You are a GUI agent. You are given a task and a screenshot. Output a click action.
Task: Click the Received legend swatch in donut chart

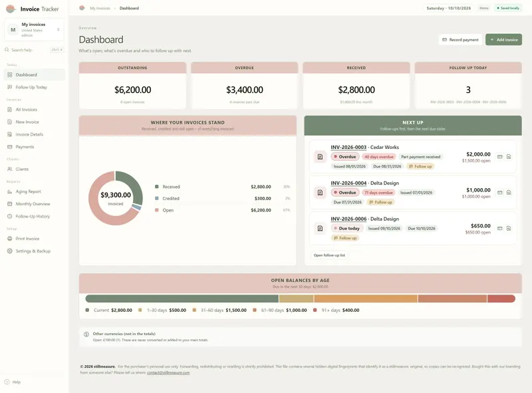tap(157, 187)
